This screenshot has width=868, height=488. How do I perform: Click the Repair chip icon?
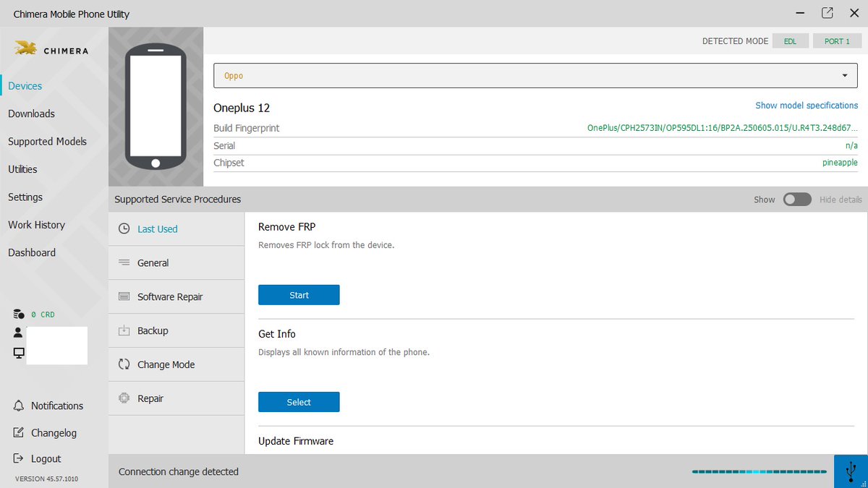124,398
